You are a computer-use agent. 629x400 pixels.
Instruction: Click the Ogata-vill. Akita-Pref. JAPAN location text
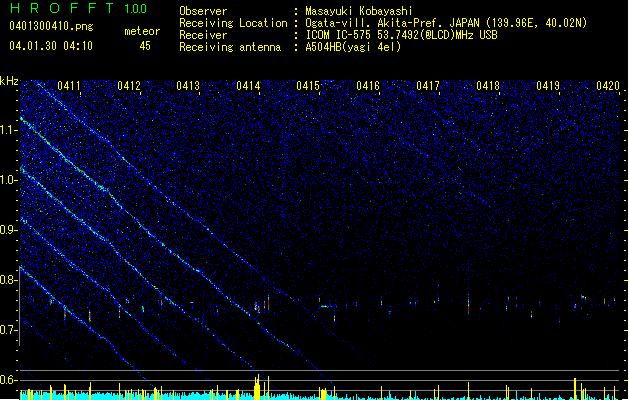(446, 23)
